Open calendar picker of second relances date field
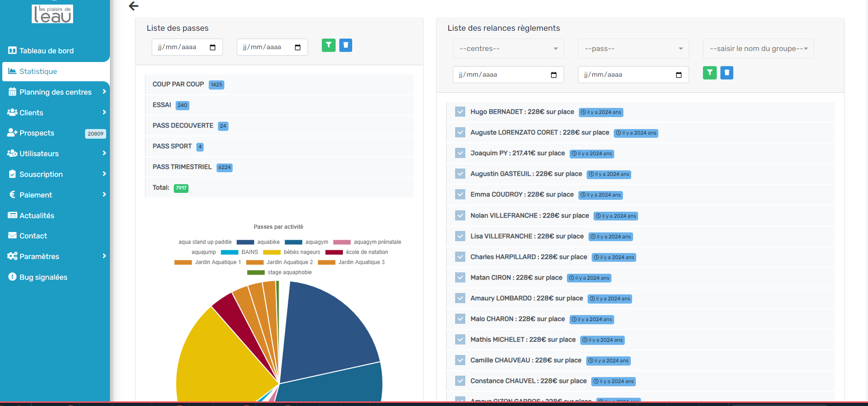868x406 pixels. (x=679, y=75)
